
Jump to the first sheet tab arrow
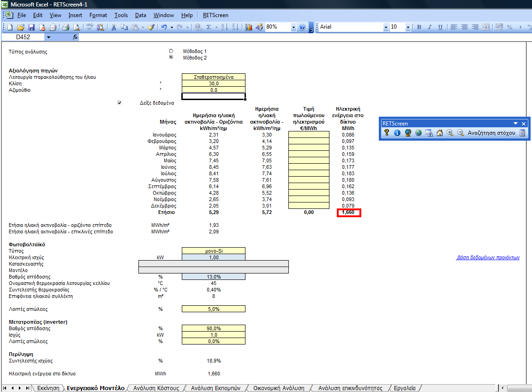[x=5, y=388]
